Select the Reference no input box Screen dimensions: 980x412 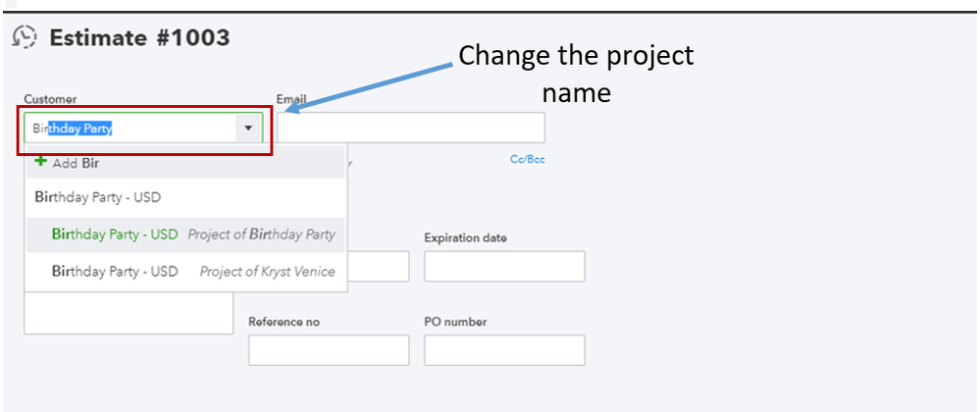[x=329, y=350]
